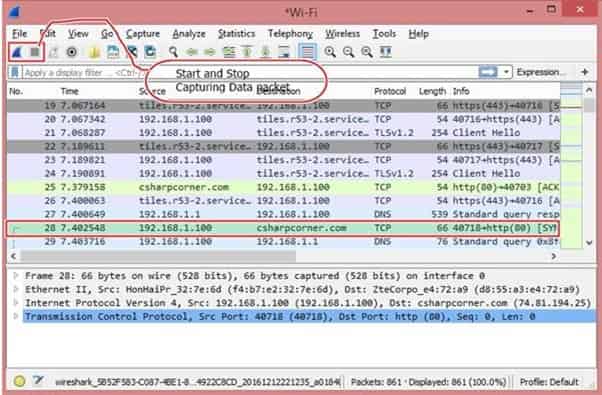
Task: Click the display filter input field
Action: coord(250,72)
